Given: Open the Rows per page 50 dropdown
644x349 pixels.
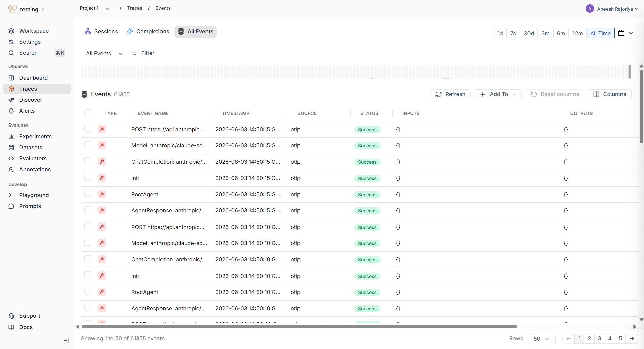Looking at the screenshot, I should click(x=542, y=339).
